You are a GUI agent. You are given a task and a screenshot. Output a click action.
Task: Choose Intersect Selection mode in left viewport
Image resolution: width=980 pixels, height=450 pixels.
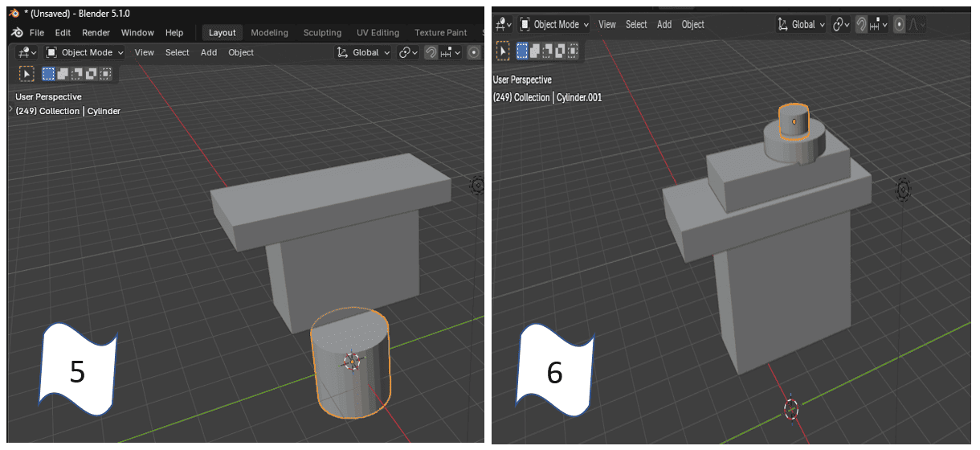point(105,74)
